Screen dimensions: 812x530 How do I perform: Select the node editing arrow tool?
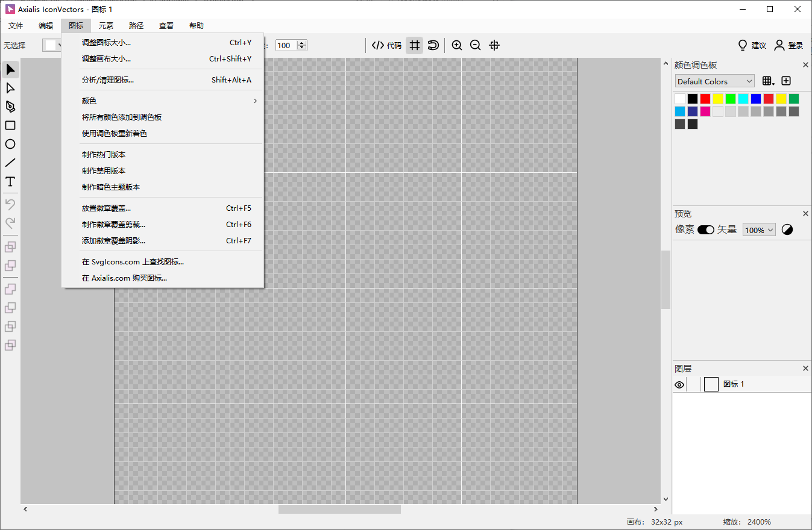[x=10, y=88]
